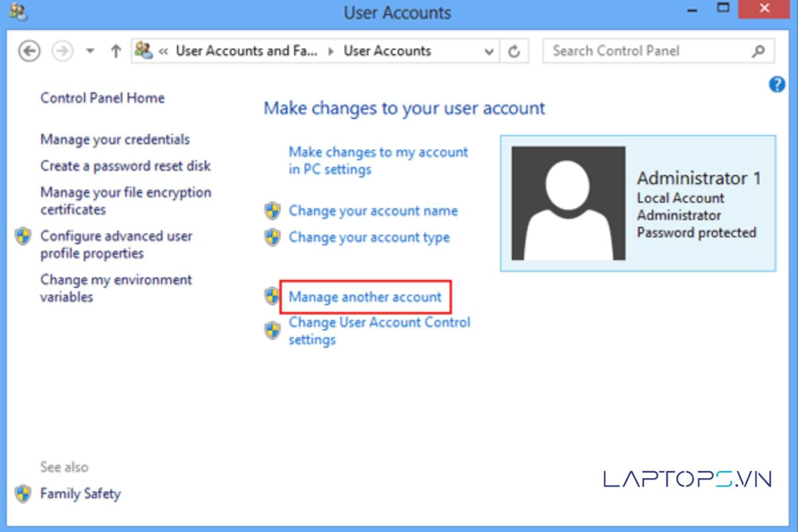Click Create a password reset disk
This screenshot has height=532, width=798.
(126, 166)
